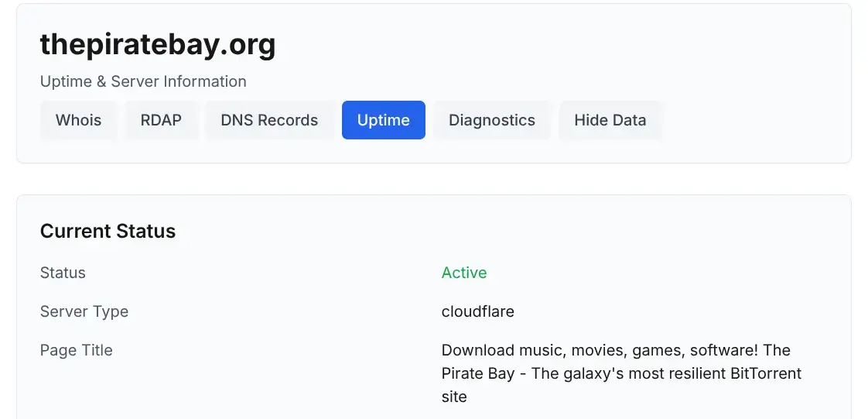The image size is (868, 419).
Task: Select the cloudflare server type value
Action: 478,311
